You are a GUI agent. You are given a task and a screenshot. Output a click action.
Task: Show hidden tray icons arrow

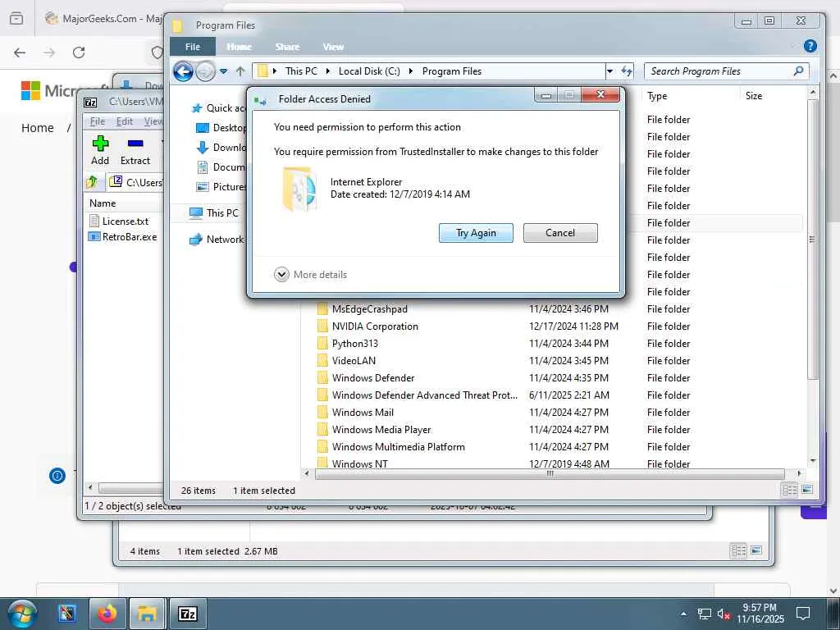(x=683, y=614)
